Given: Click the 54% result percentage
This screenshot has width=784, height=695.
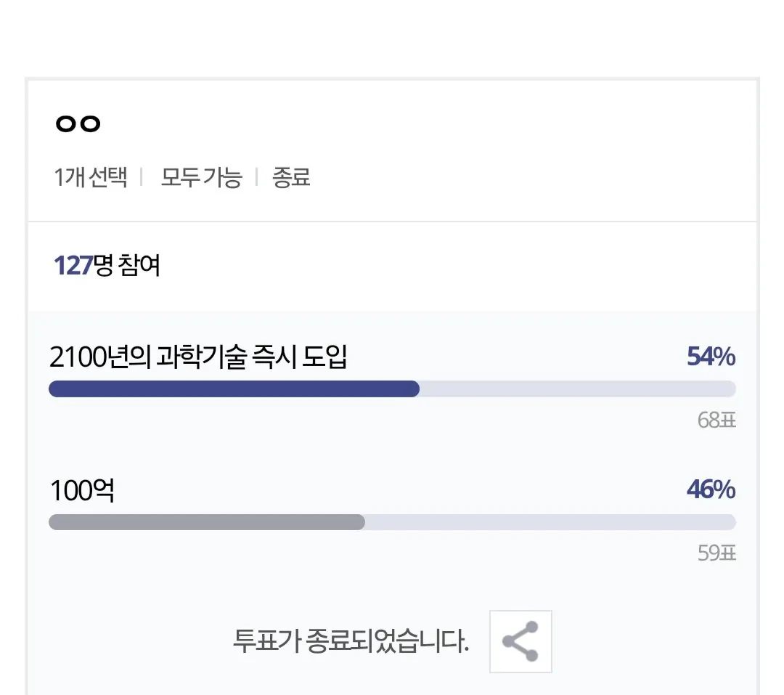Looking at the screenshot, I should (710, 356).
